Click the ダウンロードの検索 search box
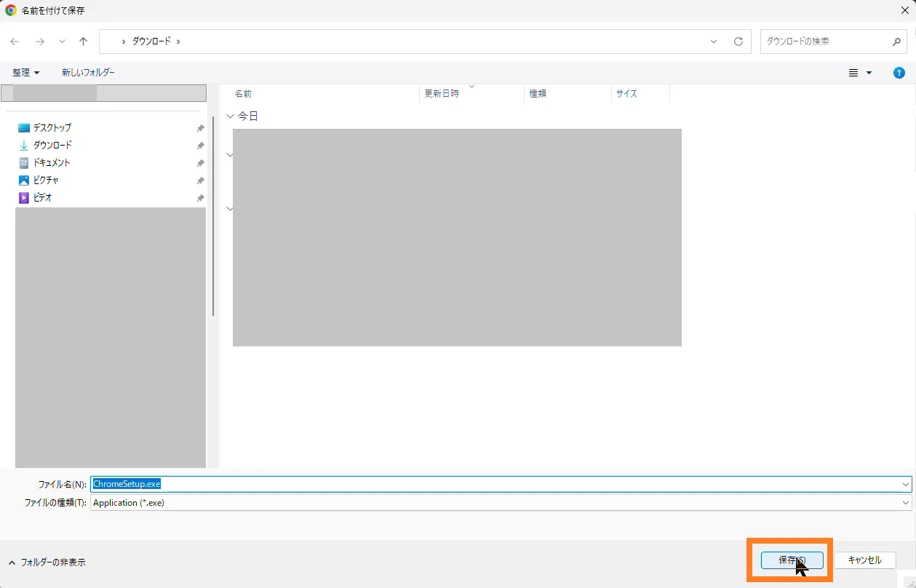916x588 pixels. click(826, 41)
